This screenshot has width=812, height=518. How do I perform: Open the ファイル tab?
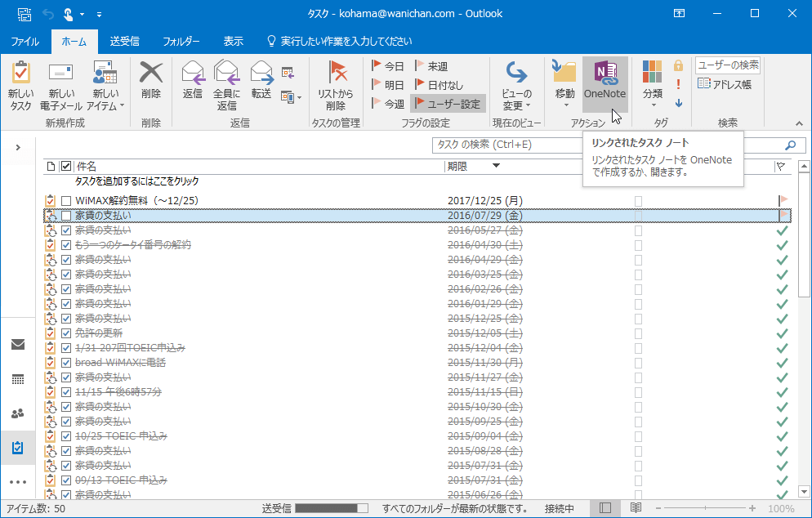(x=25, y=40)
